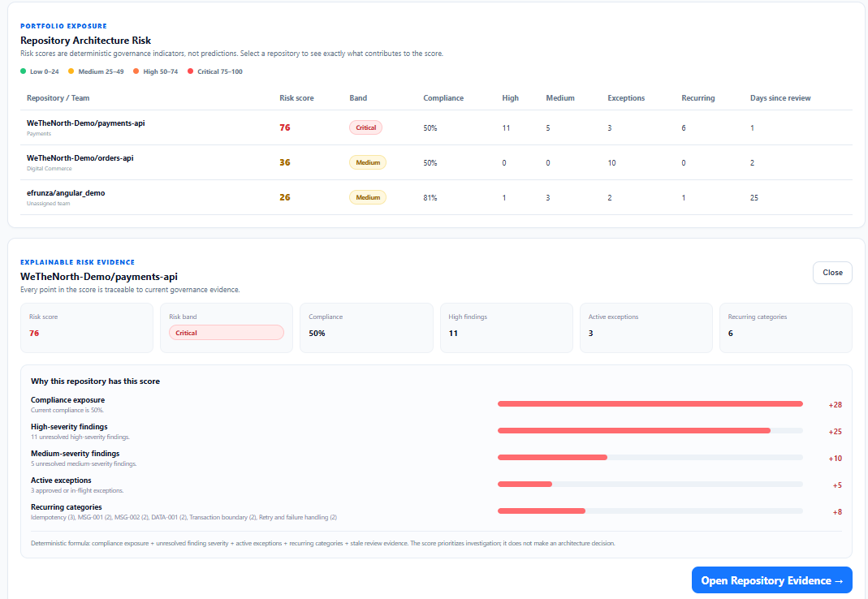Click the Deterministic formula footnote text

pos(322,543)
